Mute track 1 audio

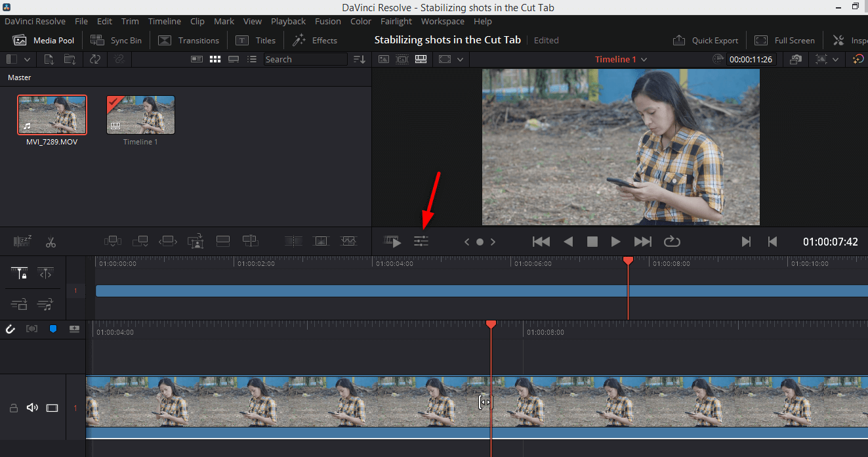tap(32, 408)
